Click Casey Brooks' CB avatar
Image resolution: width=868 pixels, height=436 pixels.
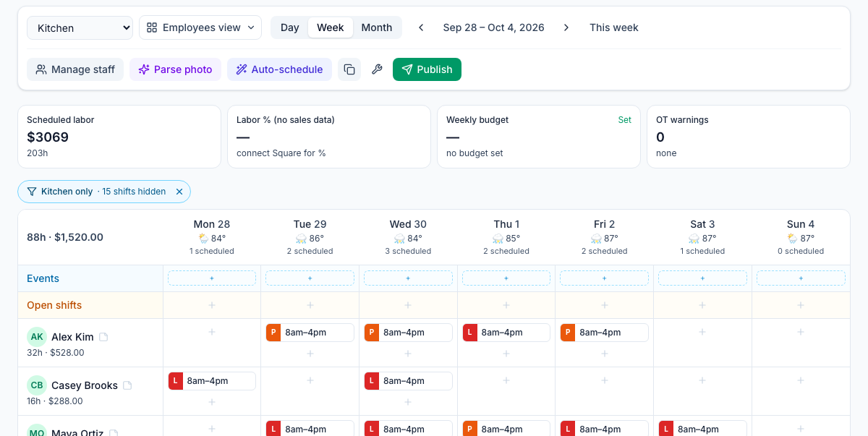[x=37, y=385]
